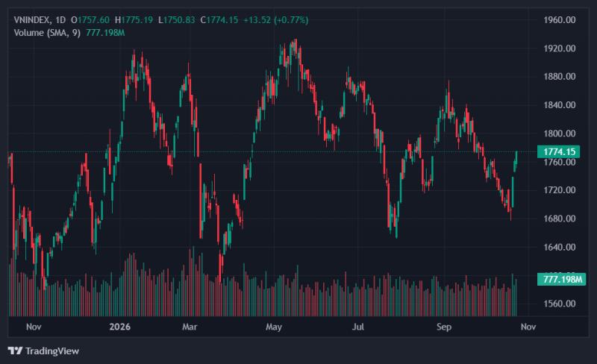Click the 777.198M volume value in legend
The width and height of the screenshot is (597, 364).
105,33
